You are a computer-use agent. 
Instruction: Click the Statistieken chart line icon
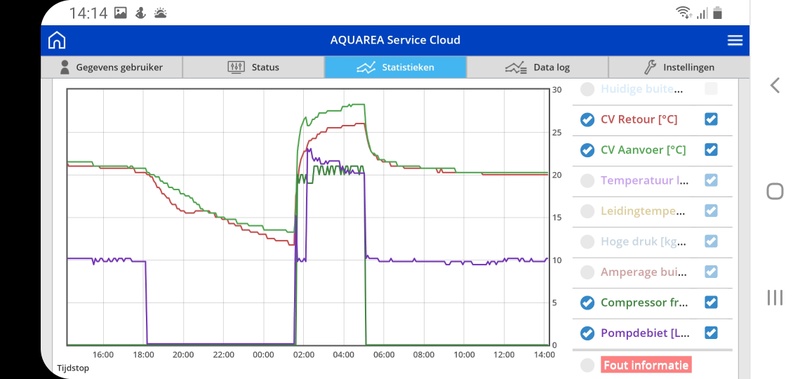366,67
